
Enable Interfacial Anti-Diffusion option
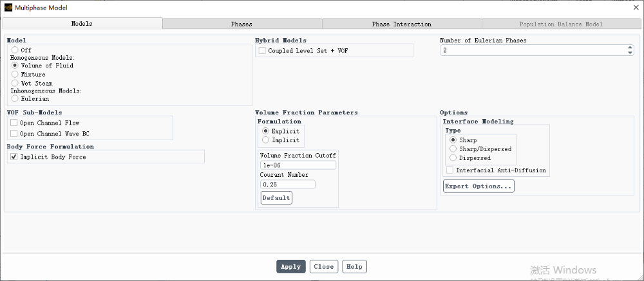(450, 170)
